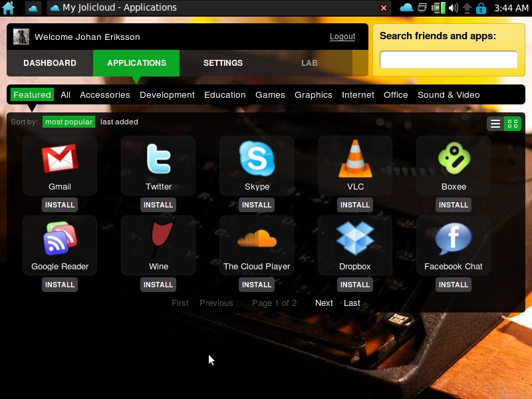Click the window switcher tray icon
Screen dimensions: 532x399
(422, 7)
